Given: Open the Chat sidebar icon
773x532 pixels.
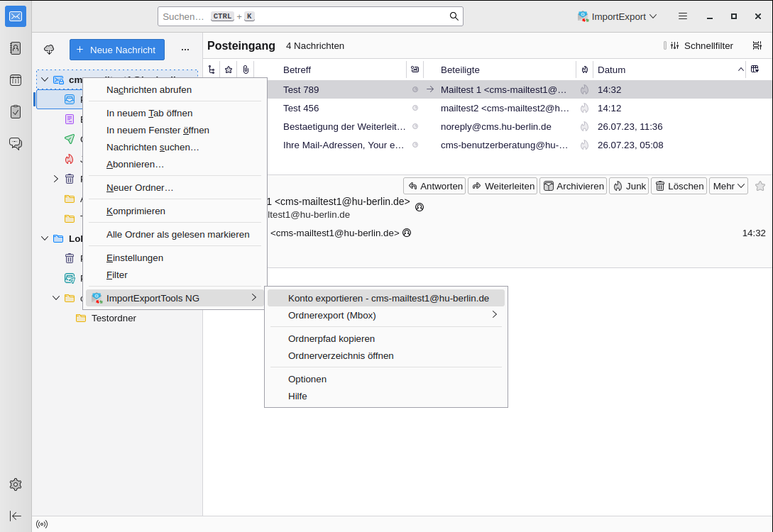Looking at the screenshot, I should tap(16, 143).
